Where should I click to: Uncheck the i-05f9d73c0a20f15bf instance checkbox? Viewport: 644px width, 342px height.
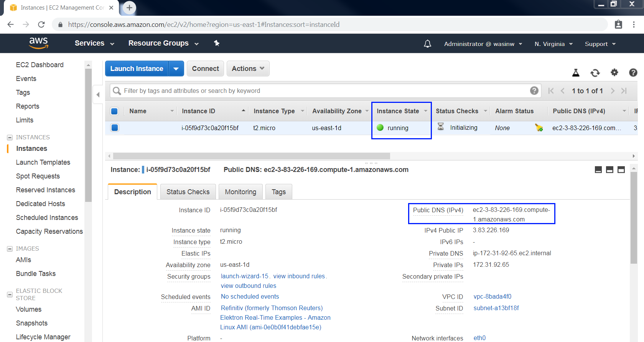pyautogui.click(x=115, y=128)
